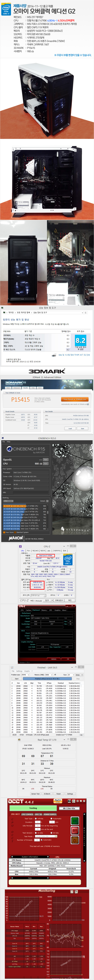Screen dimensions: 94x980
Task: Click View Result at 3DMark.com button
Action: pos(75,399)
